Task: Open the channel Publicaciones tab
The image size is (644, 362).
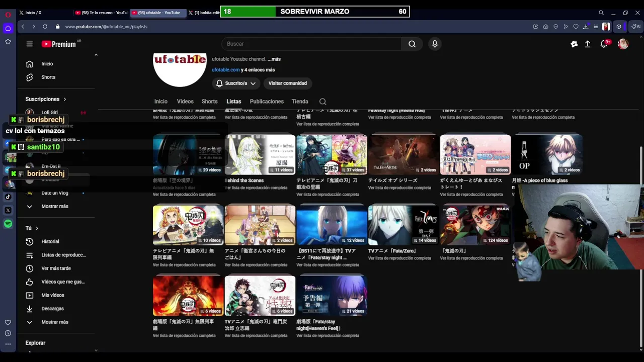Action: coord(267,102)
